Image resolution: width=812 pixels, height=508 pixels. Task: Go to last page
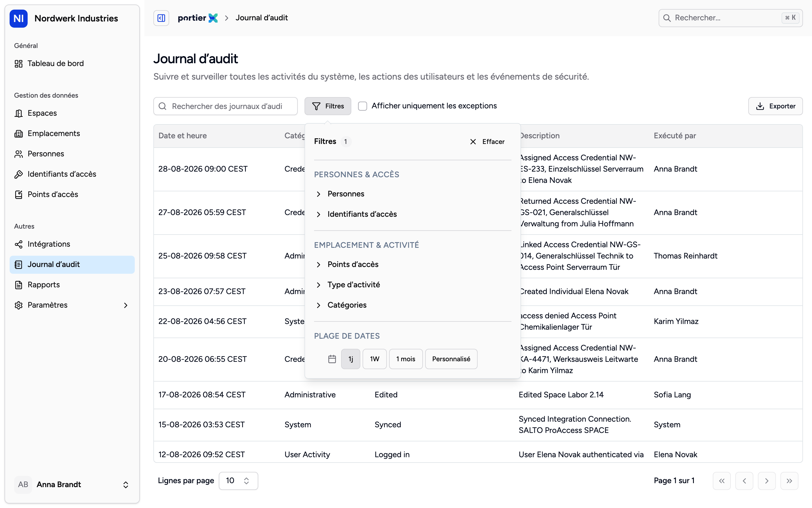click(789, 481)
